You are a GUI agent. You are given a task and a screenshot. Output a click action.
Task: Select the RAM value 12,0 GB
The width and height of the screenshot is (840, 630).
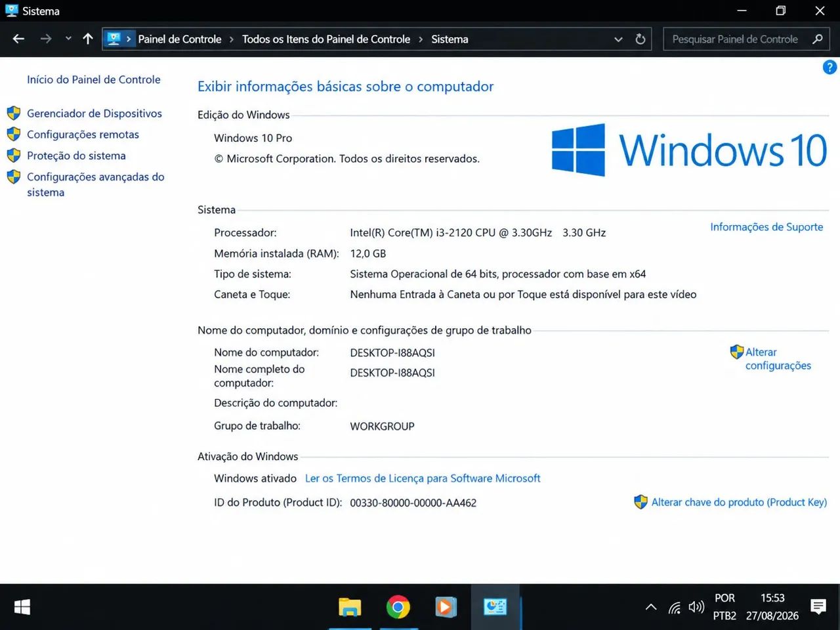(368, 253)
